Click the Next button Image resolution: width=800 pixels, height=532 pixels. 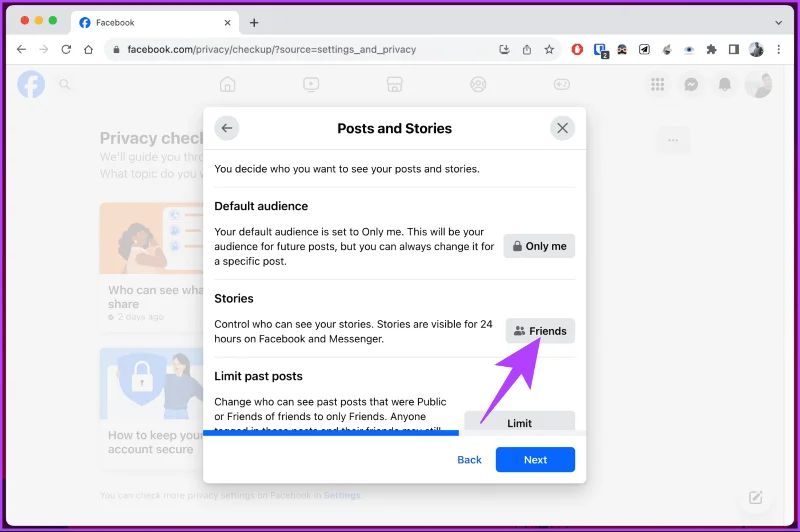[535, 460]
